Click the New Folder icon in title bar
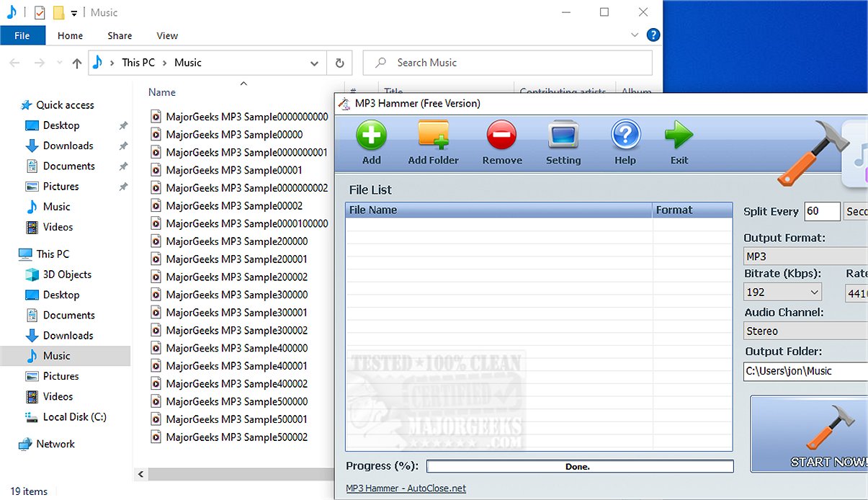The width and height of the screenshot is (868, 500). coord(59,13)
